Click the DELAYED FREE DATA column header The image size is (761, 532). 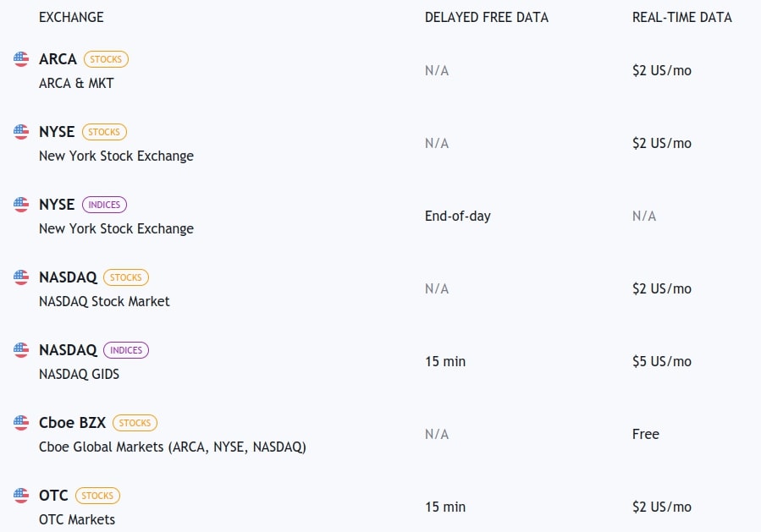487,17
